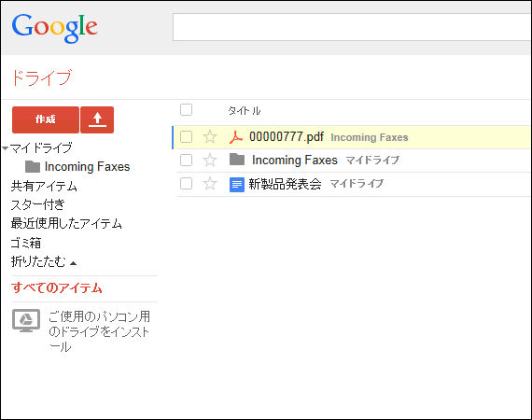This screenshot has width=532, height=420.
Task: Open 共有アイテム in the sidebar
Action: (44, 186)
